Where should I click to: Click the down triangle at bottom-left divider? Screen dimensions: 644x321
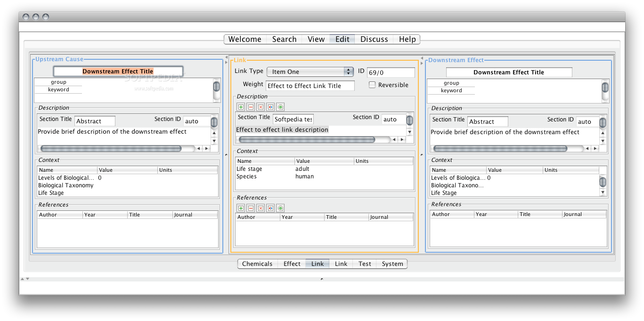27,279
